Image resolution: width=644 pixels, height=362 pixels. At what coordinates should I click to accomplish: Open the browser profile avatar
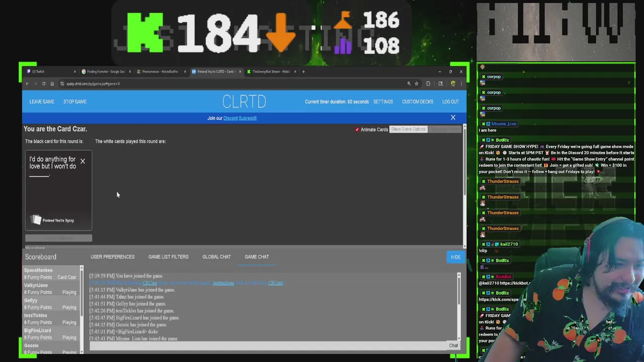(453, 83)
